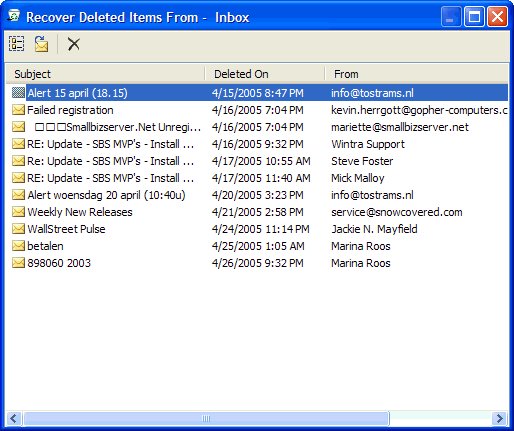Sort by the Subject column header
Viewport: 514px width, 431px height.
tap(105, 74)
